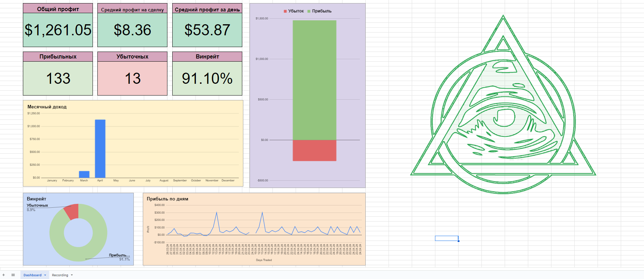Select the red slice of the donut chart

(71, 211)
